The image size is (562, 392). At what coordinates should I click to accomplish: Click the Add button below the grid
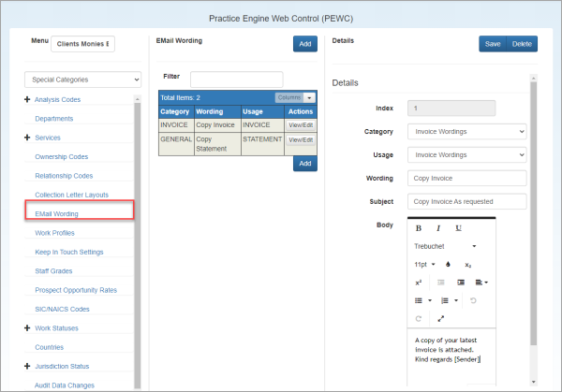tap(305, 163)
